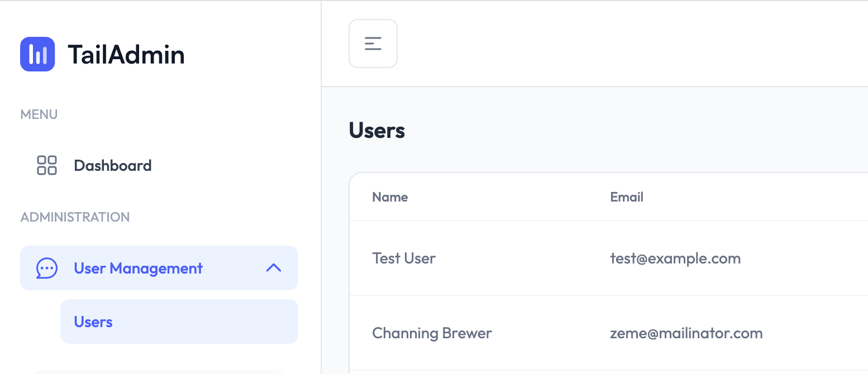Image resolution: width=868 pixels, height=374 pixels.
Task: Select the Test User name cell
Action: 404,258
